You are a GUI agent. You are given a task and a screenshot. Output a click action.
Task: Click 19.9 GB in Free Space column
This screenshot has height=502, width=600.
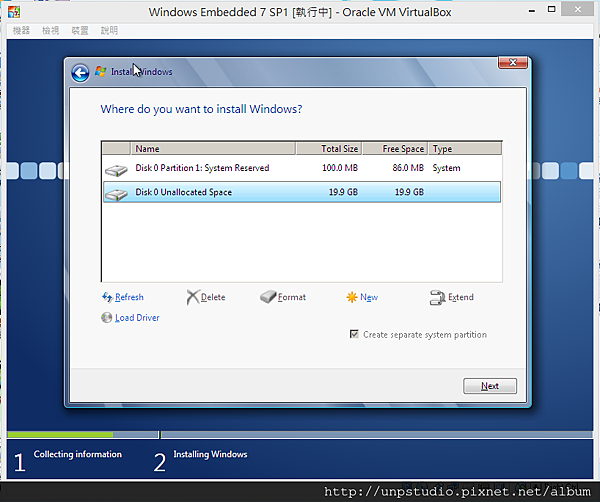pos(409,192)
